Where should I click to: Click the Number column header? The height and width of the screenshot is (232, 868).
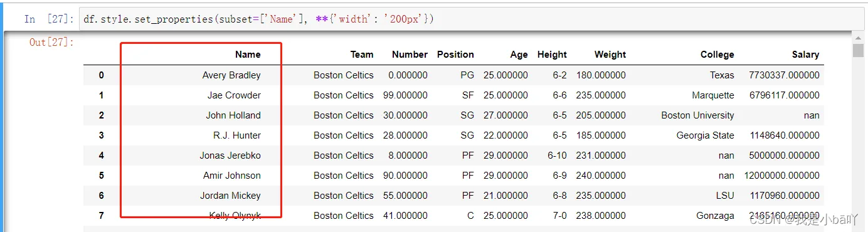click(410, 55)
